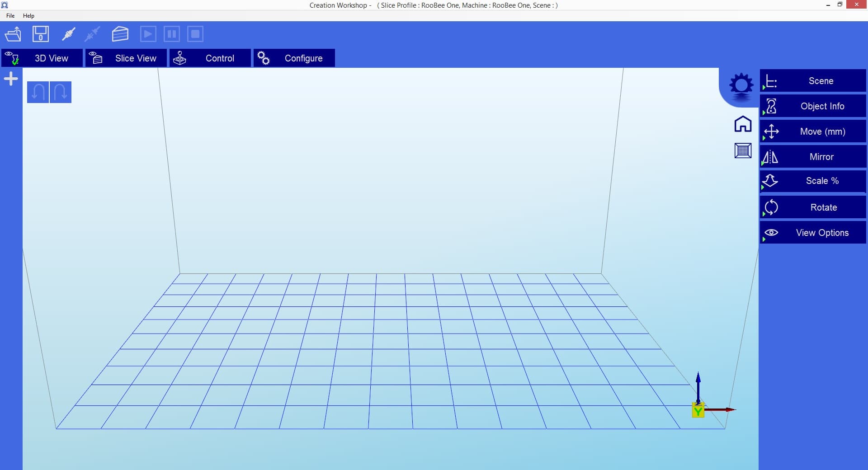
Task: Add a model using the plus icon
Action: (10, 79)
